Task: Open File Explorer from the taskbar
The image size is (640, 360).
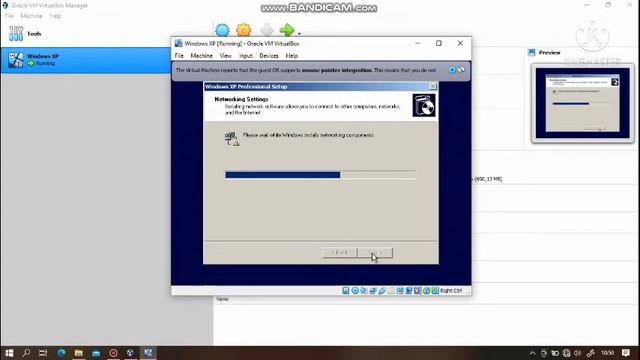Action: (78, 353)
